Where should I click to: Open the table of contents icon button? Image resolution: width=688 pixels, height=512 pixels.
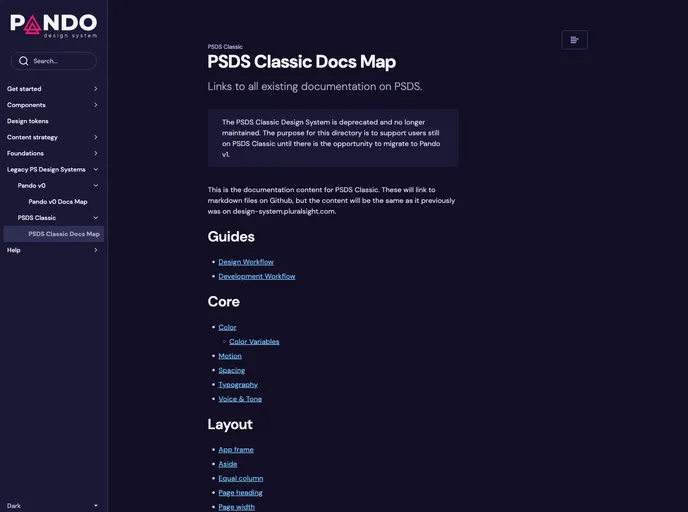tap(574, 40)
